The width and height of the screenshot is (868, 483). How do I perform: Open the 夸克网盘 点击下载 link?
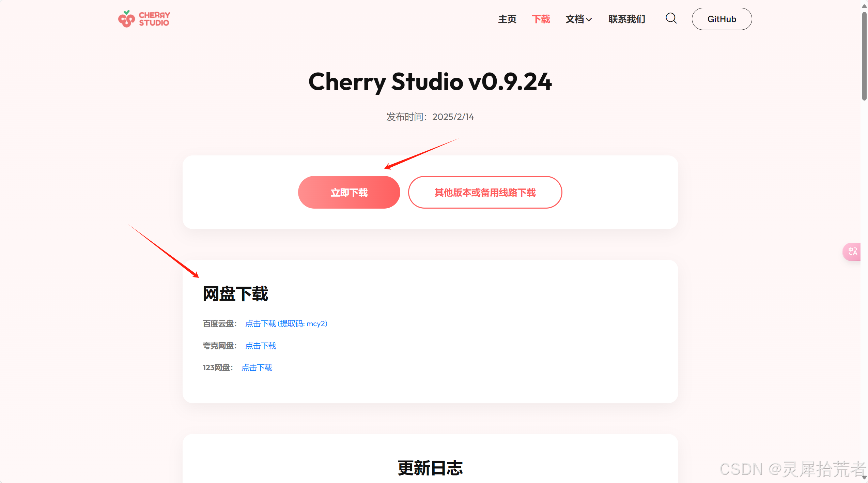(261, 346)
